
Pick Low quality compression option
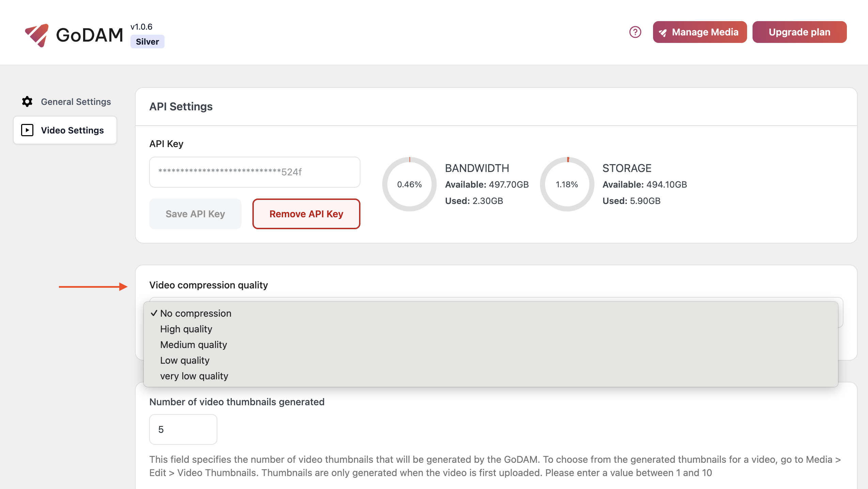point(185,360)
